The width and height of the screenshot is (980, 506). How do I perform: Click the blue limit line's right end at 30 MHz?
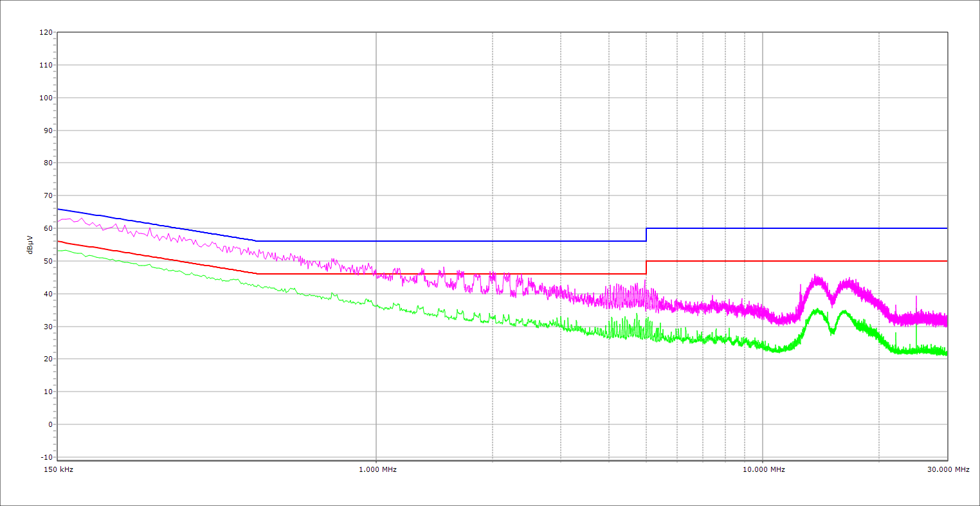[946, 228]
